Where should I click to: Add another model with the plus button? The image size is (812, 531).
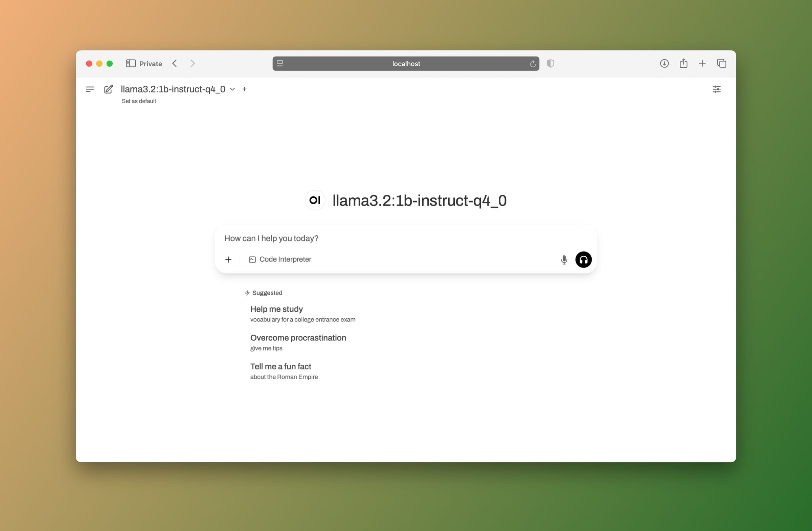click(245, 89)
